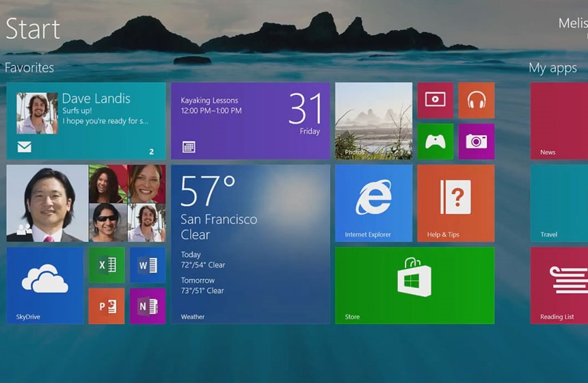This screenshot has width=588, height=383.
Task: Open the Photos tile
Action: [x=373, y=121]
